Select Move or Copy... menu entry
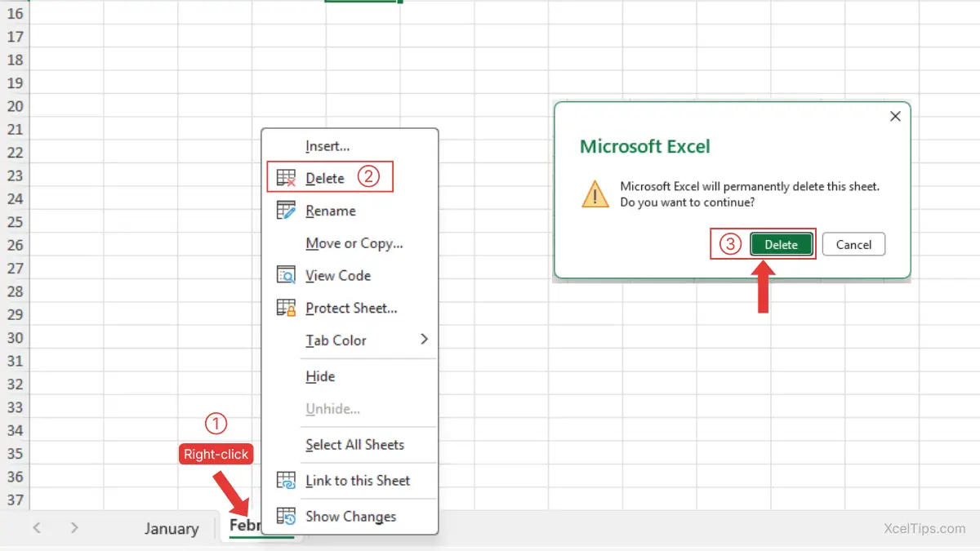 tap(354, 243)
